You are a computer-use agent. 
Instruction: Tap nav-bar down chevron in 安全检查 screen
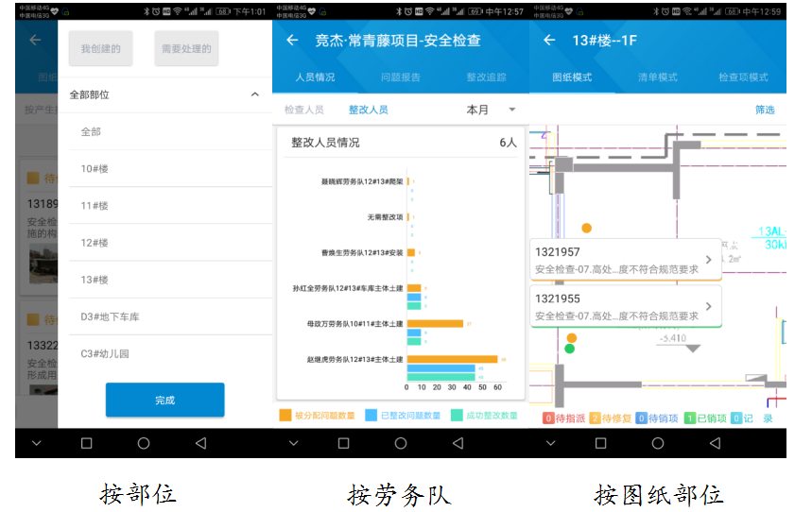coord(294,443)
